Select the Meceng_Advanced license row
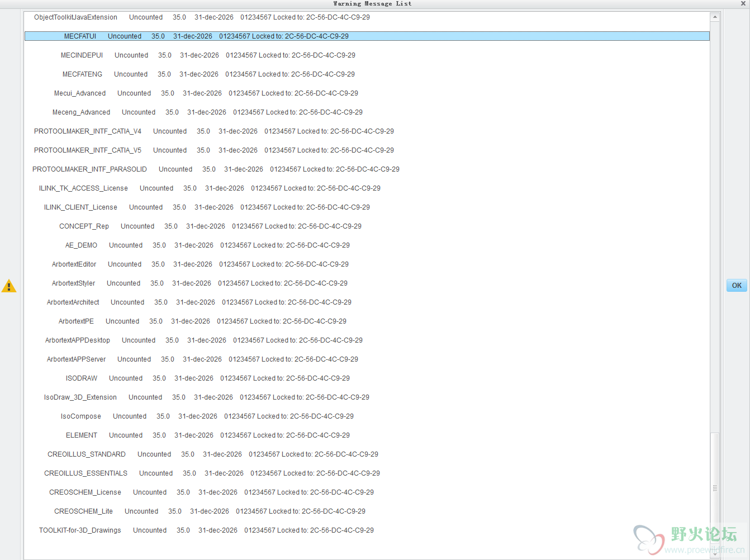 click(367, 112)
